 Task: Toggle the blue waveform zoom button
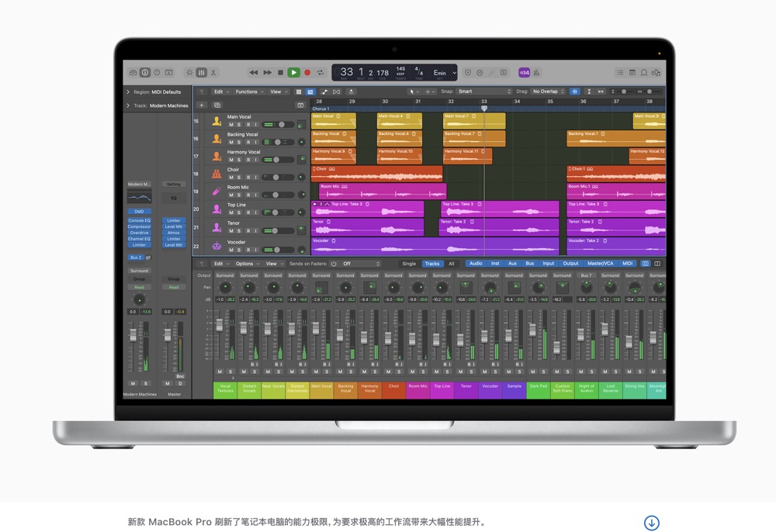[x=574, y=92]
